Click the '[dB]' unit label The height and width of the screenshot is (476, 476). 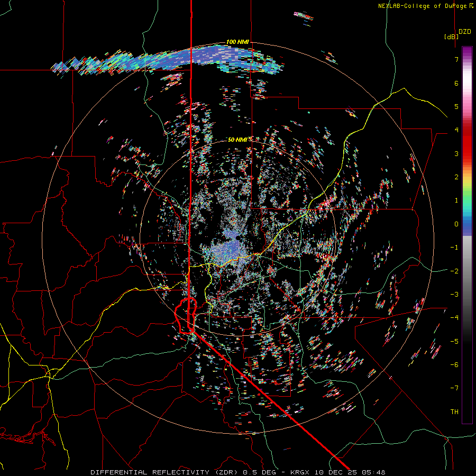point(451,36)
